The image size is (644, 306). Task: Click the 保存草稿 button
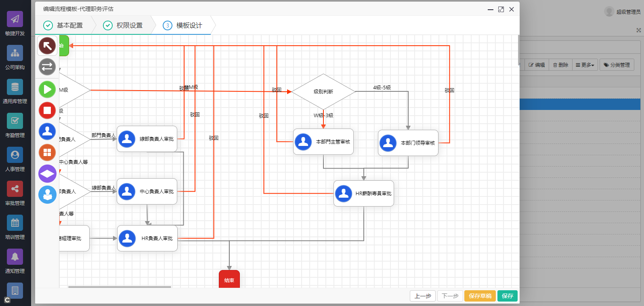[x=480, y=296]
